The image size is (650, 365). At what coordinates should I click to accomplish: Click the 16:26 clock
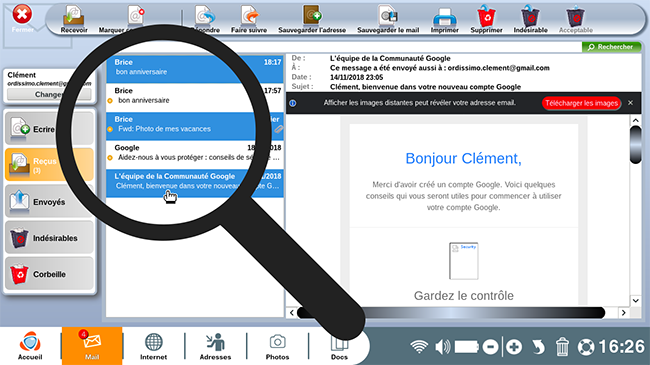(x=621, y=347)
